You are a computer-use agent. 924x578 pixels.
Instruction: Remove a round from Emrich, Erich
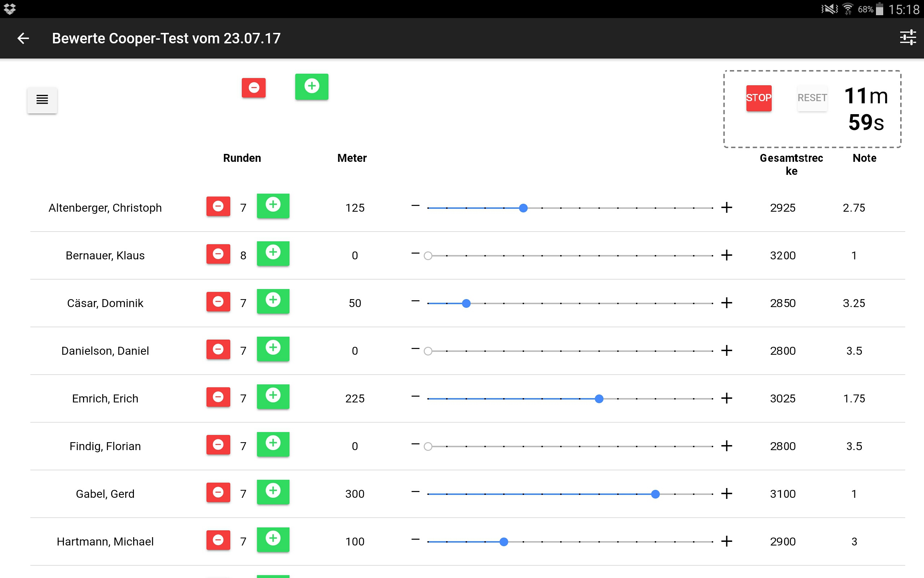[218, 397]
